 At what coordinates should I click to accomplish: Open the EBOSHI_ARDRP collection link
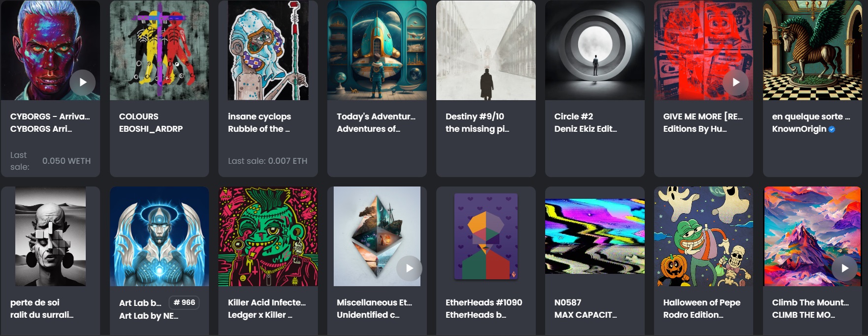[x=151, y=129]
